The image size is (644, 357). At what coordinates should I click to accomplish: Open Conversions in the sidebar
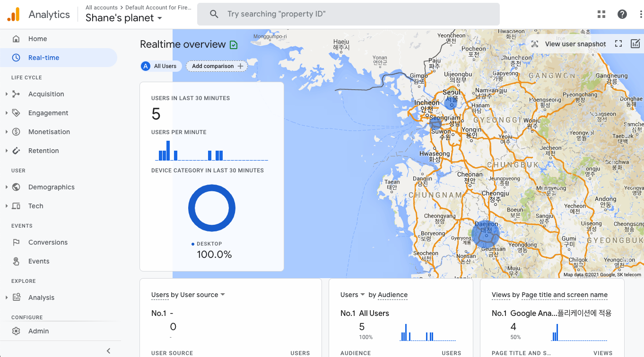48,242
